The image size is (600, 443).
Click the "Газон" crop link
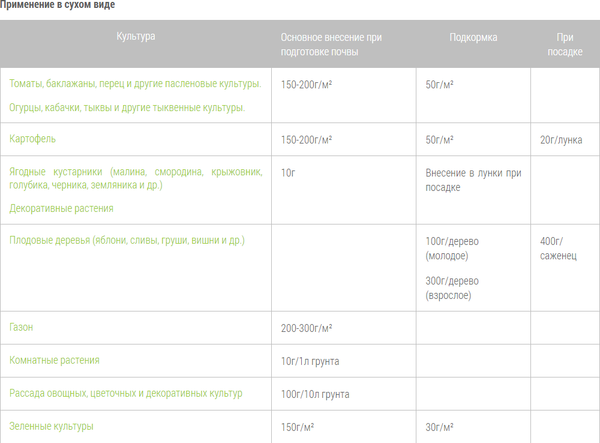(22, 327)
